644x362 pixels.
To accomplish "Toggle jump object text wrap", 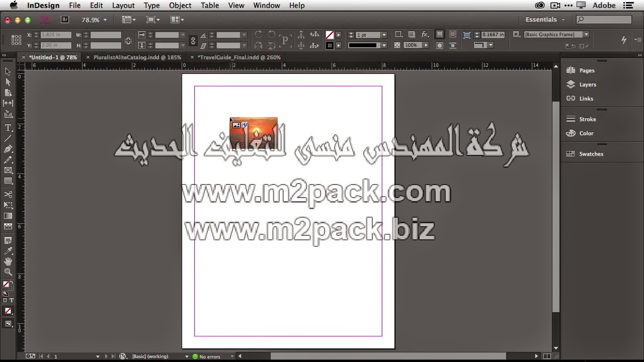I will pos(453,45).
